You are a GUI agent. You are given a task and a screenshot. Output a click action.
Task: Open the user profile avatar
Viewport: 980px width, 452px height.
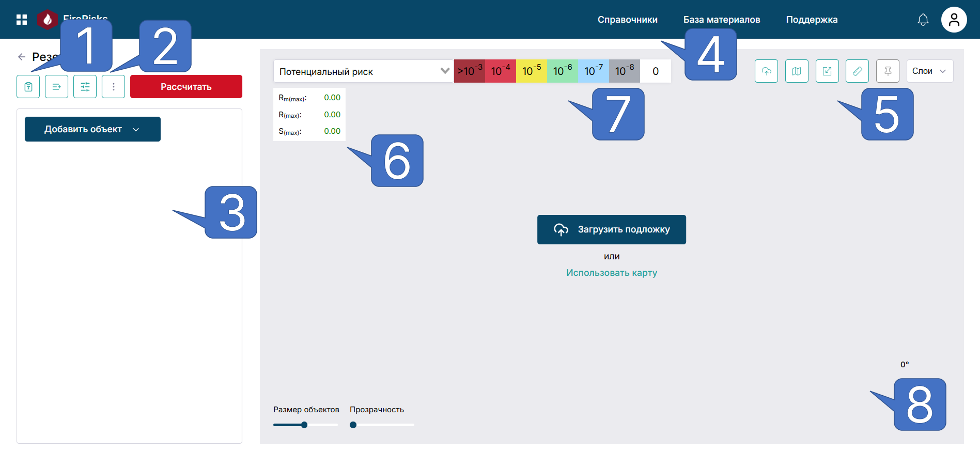pos(954,20)
